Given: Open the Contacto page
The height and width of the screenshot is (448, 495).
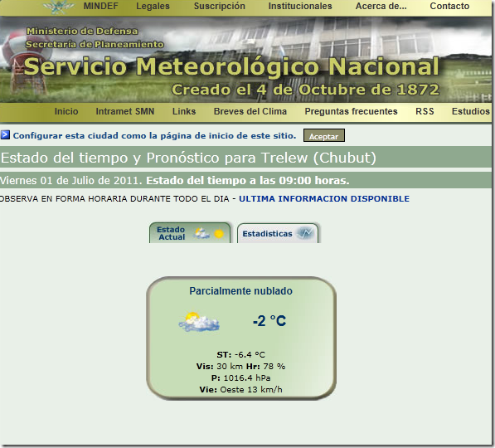Looking at the screenshot, I should (449, 6).
